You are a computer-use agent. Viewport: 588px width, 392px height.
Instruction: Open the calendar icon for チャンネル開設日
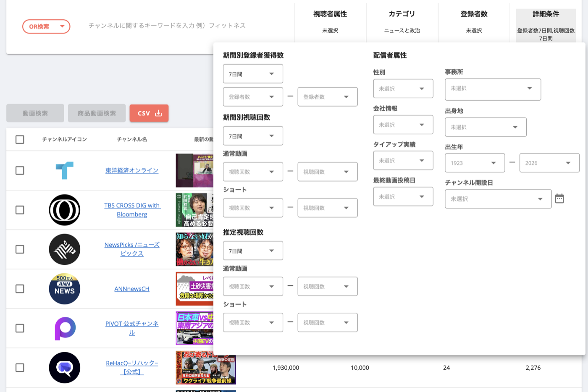[559, 199]
